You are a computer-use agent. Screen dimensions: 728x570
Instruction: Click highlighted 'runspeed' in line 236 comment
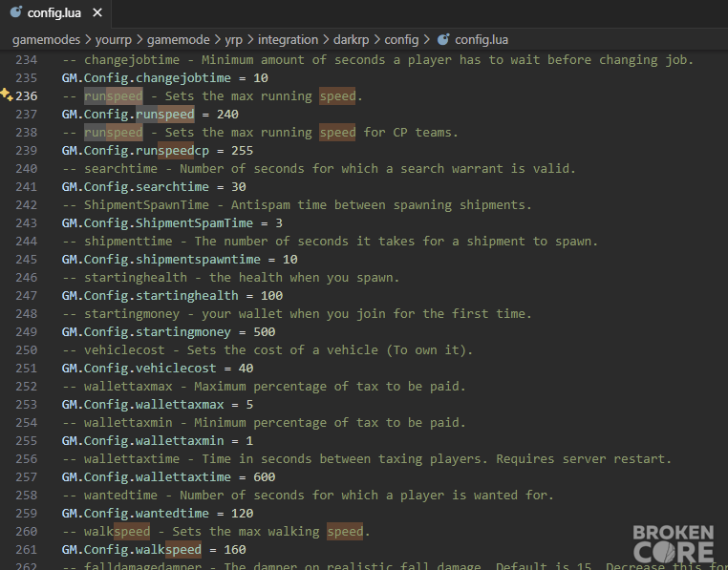[x=114, y=96]
